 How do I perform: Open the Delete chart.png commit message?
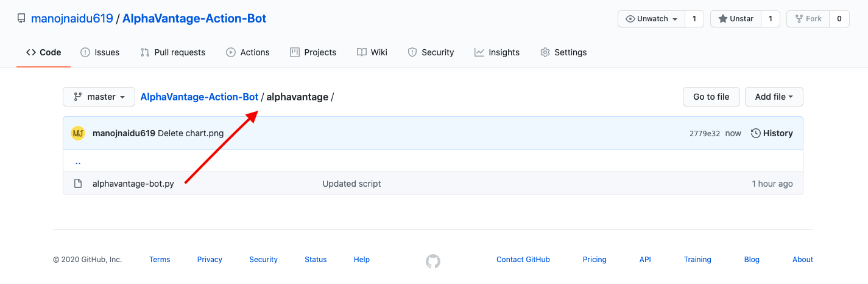coord(191,133)
